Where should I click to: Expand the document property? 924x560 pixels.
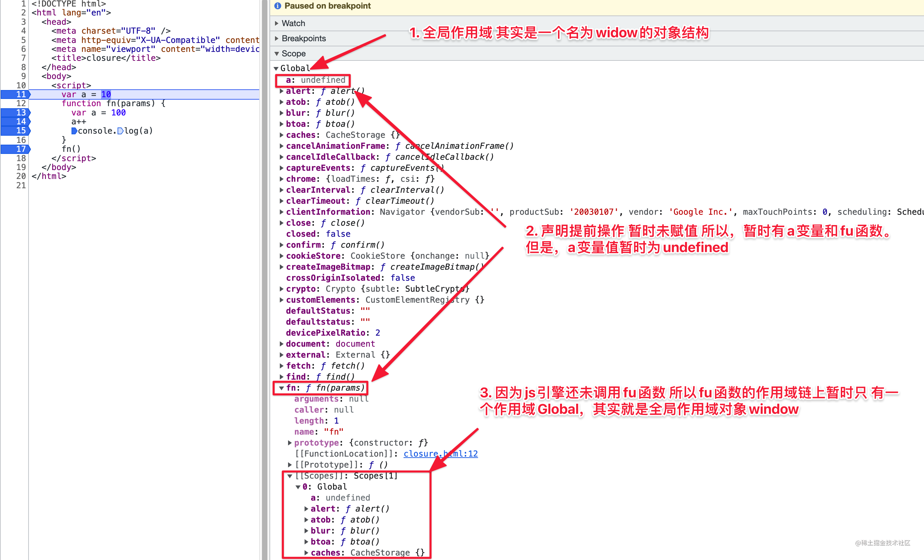[x=281, y=344]
